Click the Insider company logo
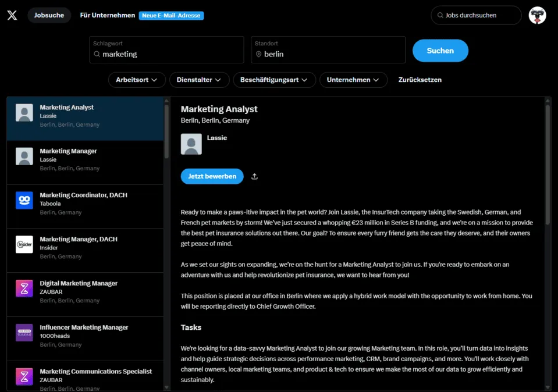 point(24,244)
